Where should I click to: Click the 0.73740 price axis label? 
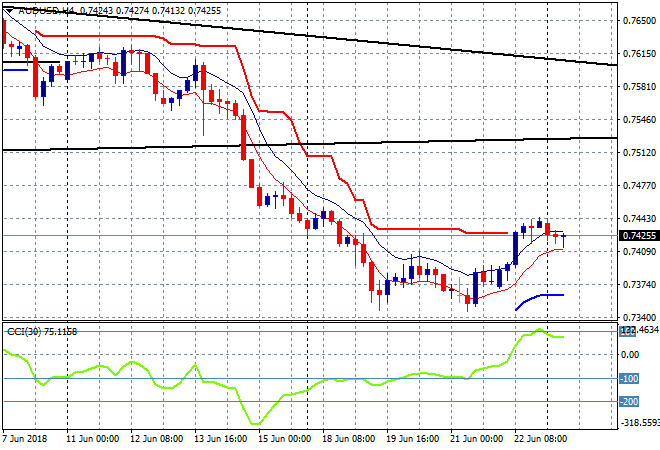(639, 285)
